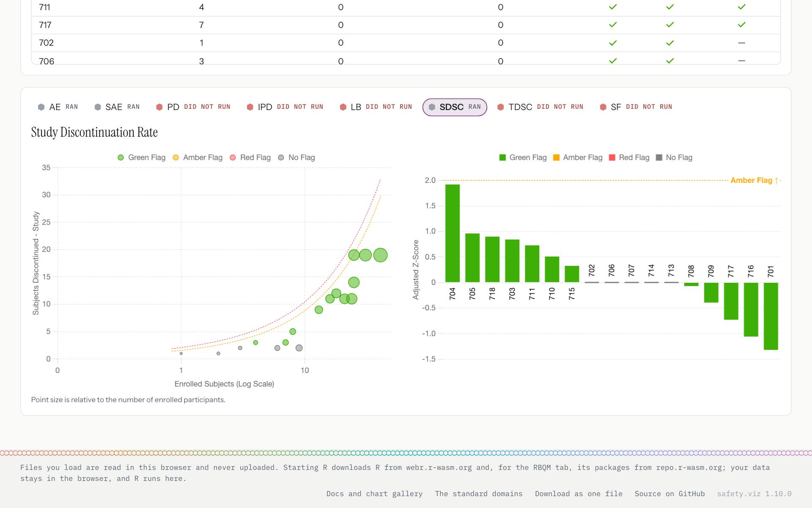
Task: Toggle Amber Flag in bar chart legend
Action: coord(577,157)
